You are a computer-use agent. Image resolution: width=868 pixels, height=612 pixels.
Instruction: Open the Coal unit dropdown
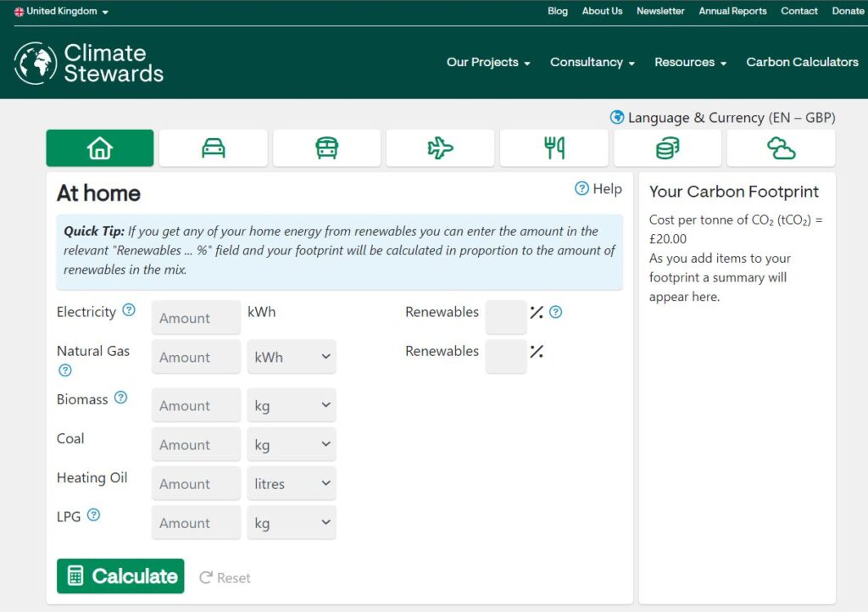tap(292, 444)
